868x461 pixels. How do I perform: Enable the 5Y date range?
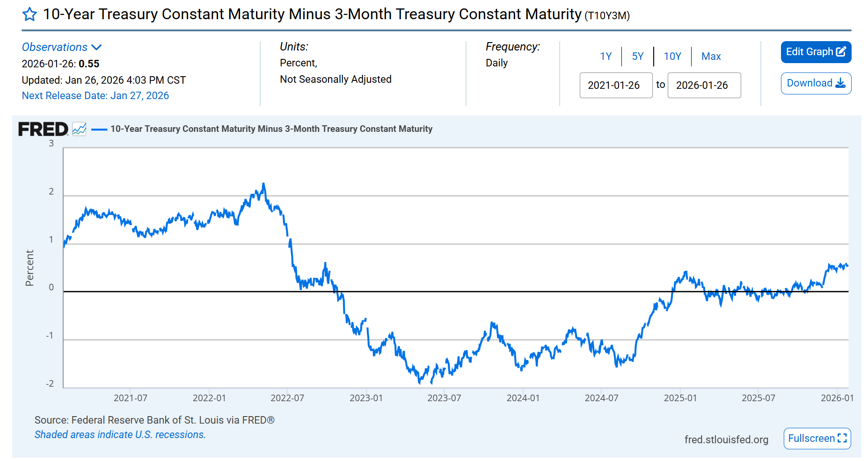637,56
